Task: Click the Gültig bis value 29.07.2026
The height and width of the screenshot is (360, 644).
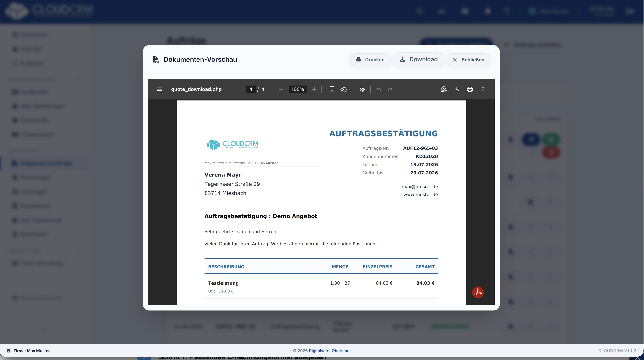Action: click(424, 173)
